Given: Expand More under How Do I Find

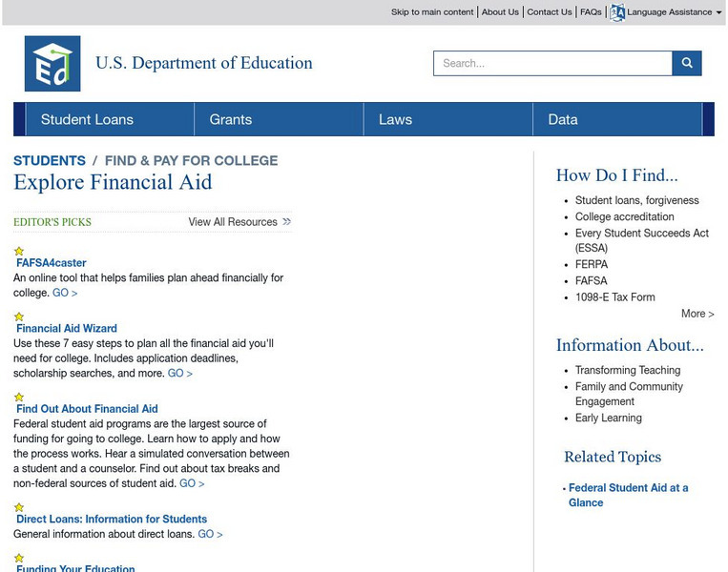Looking at the screenshot, I should coord(697,314).
